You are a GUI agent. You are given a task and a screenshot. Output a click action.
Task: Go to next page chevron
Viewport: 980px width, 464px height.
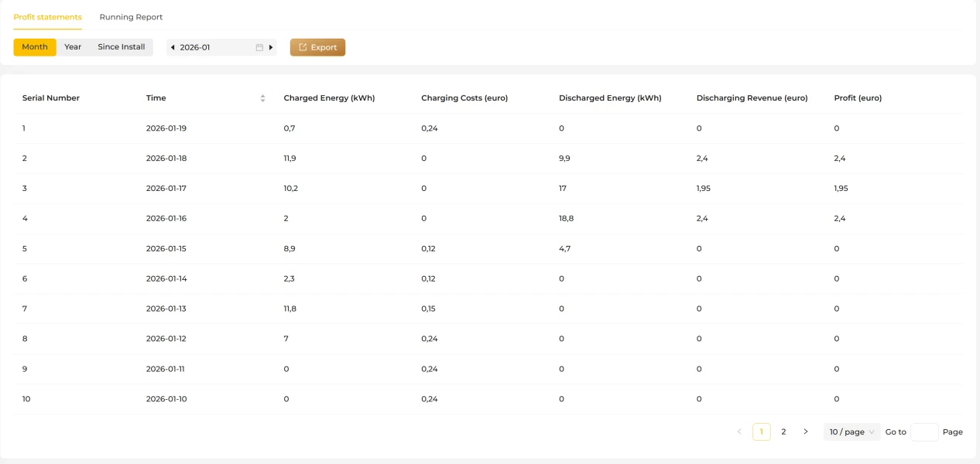coord(806,432)
